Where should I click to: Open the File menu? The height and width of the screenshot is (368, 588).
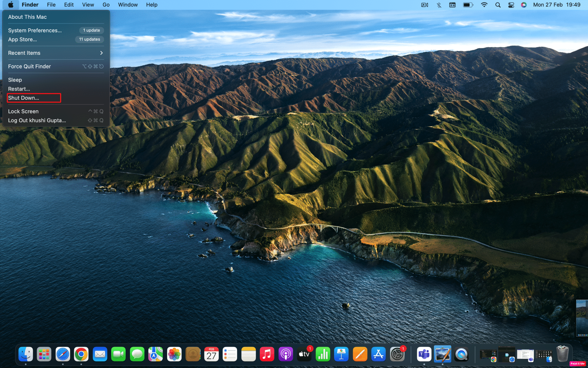(x=51, y=5)
